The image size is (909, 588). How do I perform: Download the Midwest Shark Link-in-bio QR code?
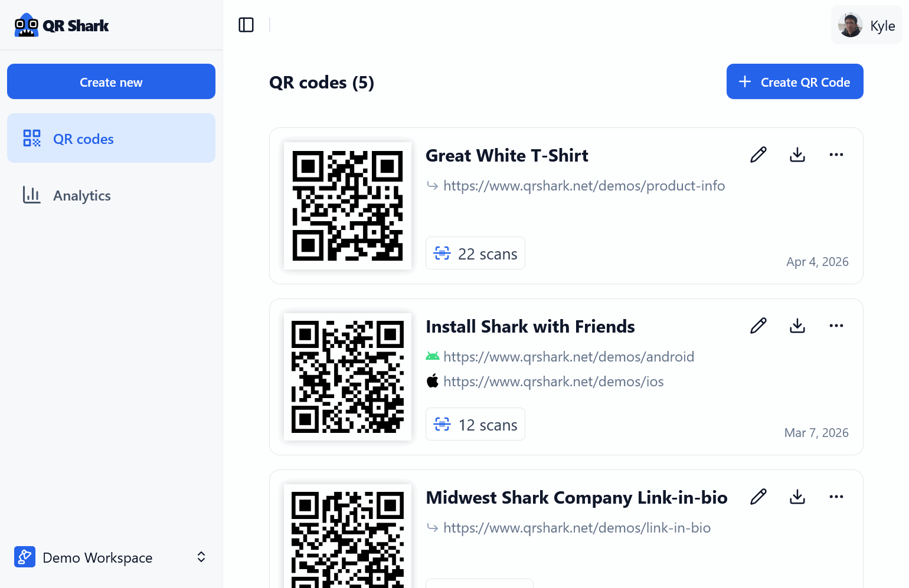(x=797, y=496)
